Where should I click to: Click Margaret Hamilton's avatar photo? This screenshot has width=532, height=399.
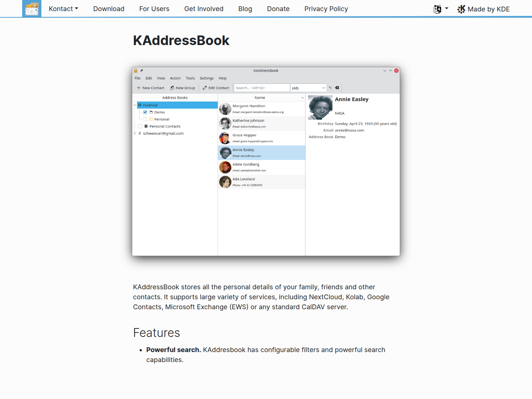pos(225,109)
